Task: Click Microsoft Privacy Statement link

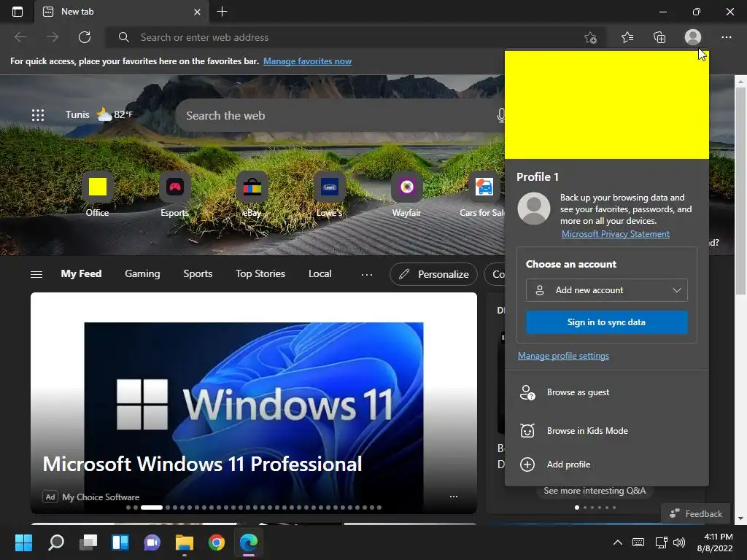Action: 616,234
